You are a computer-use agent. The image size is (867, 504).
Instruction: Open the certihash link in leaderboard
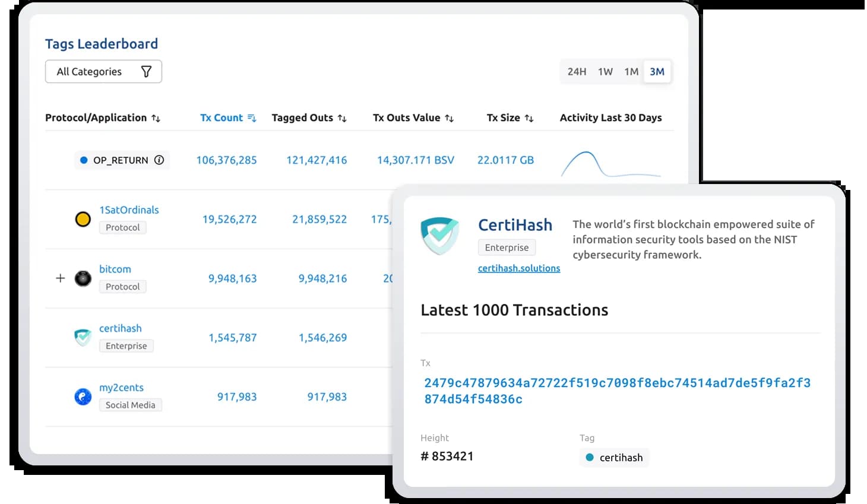tap(121, 328)
